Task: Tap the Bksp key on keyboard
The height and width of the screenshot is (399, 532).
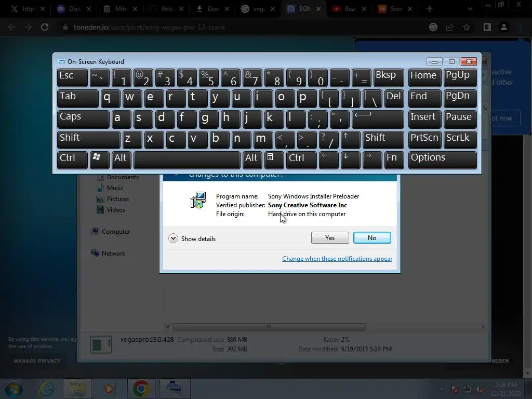Action: coord(389,77)
